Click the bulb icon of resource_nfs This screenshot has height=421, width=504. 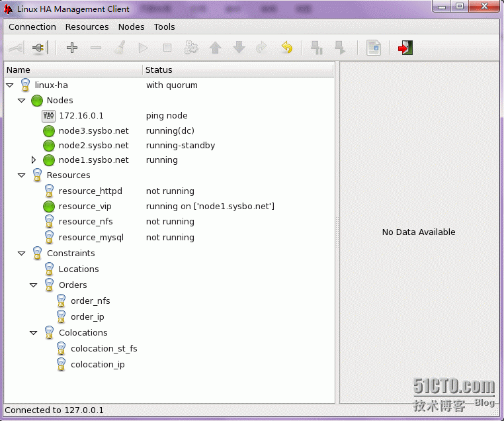tap(49, 221)
